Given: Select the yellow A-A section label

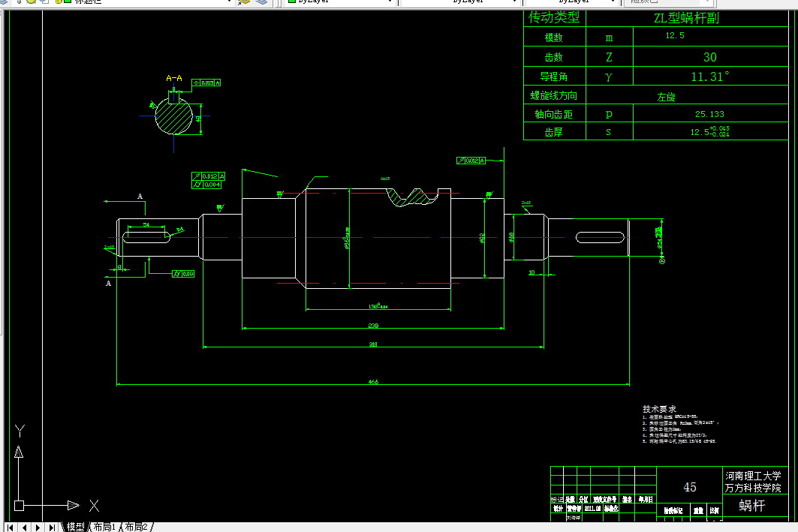Looking at the screenshot, I should point(174,78).
